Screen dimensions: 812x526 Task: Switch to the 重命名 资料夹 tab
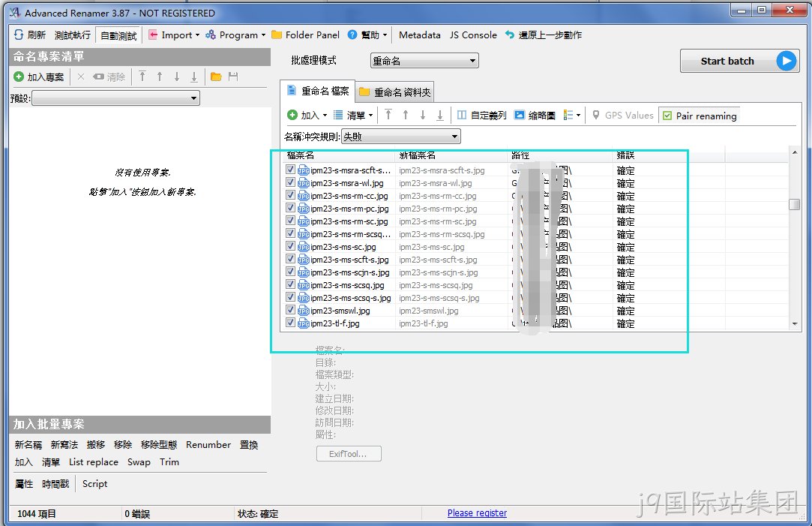click(x=395, y=92)
